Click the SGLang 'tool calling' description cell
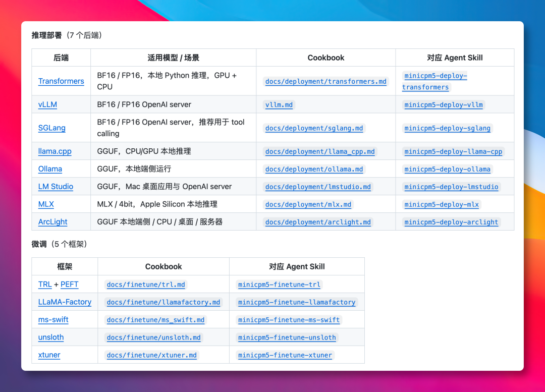 (173, 128)
